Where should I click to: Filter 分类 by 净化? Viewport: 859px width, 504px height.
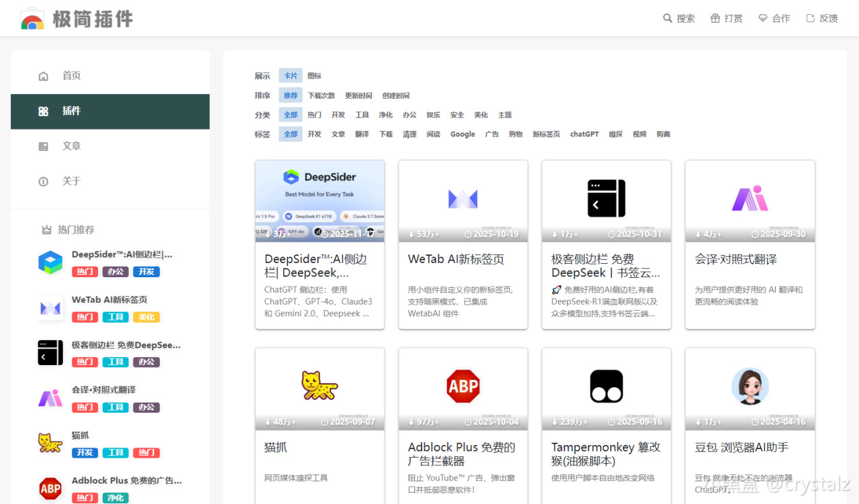pos(386,115)
